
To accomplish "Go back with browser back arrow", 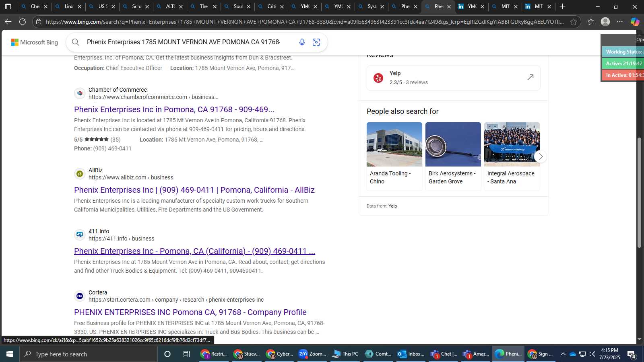I will 8,22.
